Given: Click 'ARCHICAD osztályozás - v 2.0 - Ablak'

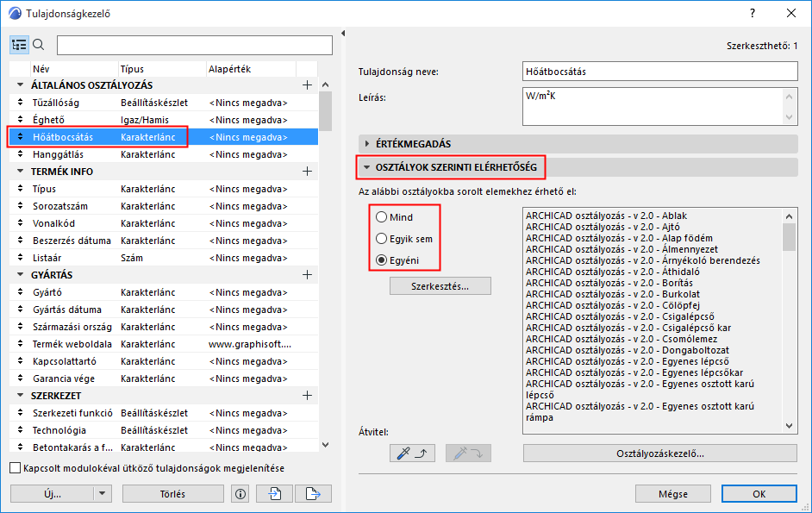Looking at the screenshot, I should tap(606, 216).
